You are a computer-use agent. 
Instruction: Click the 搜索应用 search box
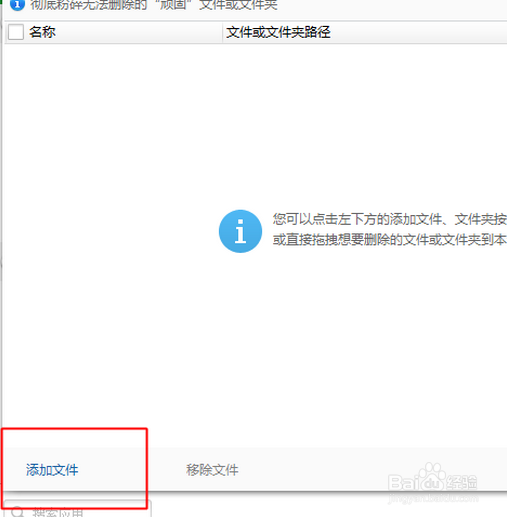tap(77, 509)
